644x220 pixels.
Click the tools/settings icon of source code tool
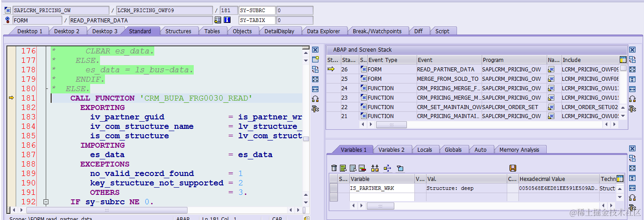coord(315,109)
